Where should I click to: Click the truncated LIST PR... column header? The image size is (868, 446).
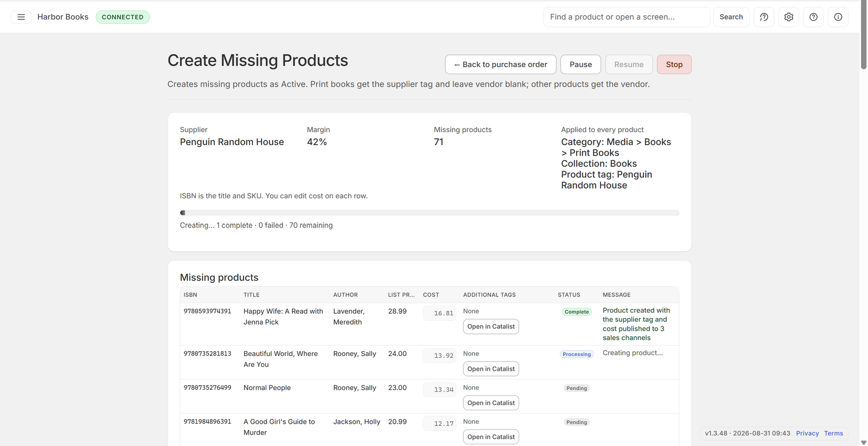point(401,295)
